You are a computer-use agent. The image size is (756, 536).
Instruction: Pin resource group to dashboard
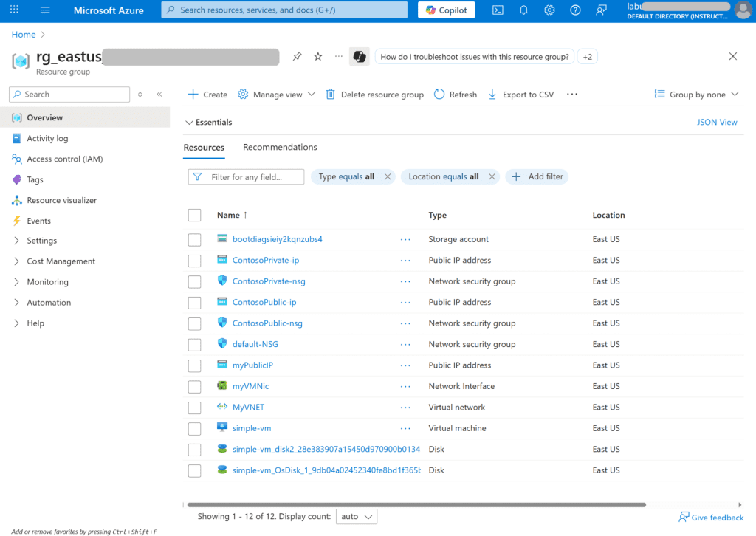pos(297,57)
